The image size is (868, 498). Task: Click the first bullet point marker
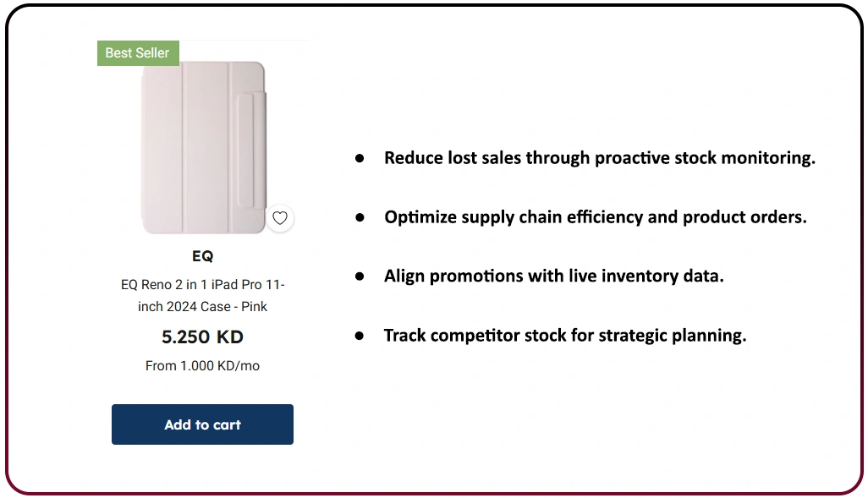(360, 158)
